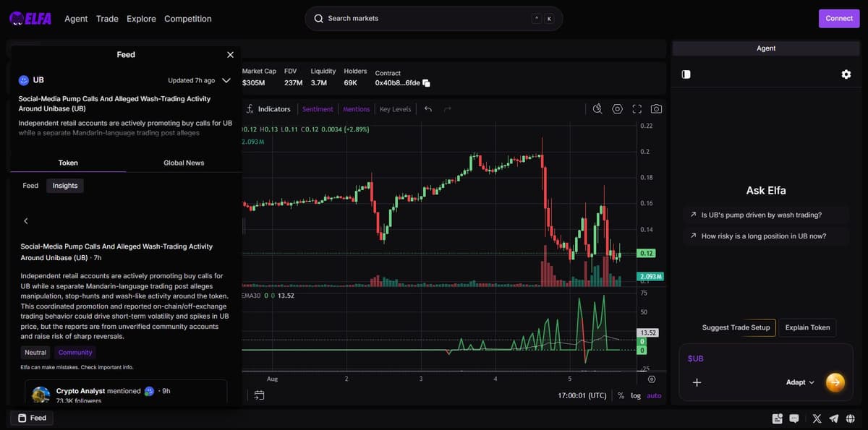The width and height of the screenshot is (868, 430).
Task: Click the quick search chart icon
Action: point(597,109)
